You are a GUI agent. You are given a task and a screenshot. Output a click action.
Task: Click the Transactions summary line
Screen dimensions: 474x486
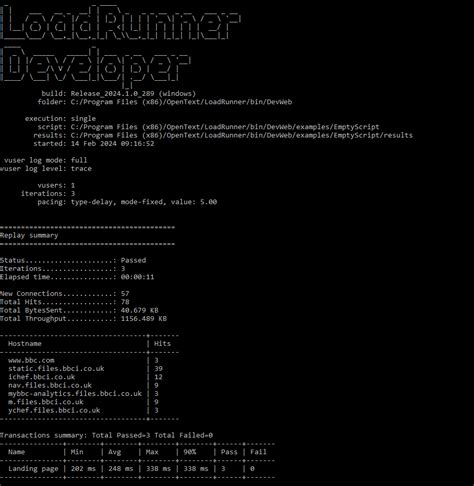(106, 435)
